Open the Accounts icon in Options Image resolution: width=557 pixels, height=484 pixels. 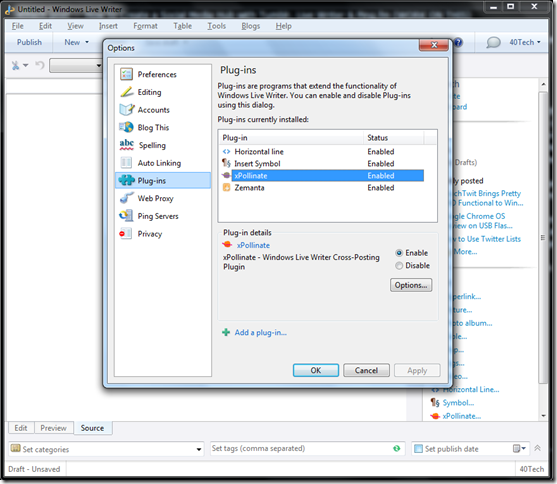click(x=126, y=110)
